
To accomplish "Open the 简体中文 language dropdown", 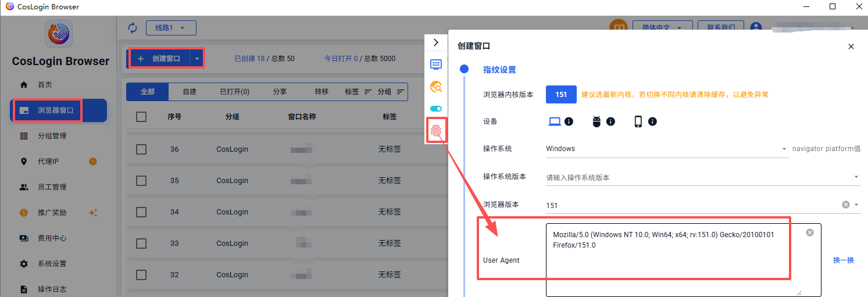I will click(663, 27).
